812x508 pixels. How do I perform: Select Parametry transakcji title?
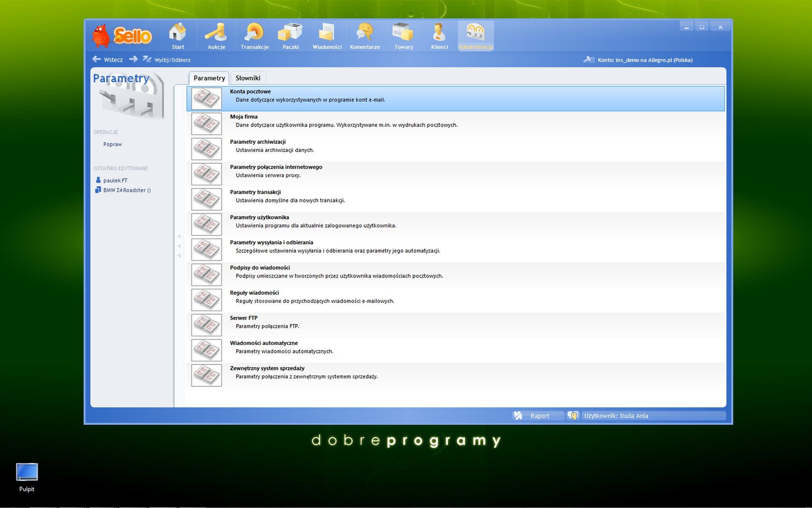pos(255,192)
